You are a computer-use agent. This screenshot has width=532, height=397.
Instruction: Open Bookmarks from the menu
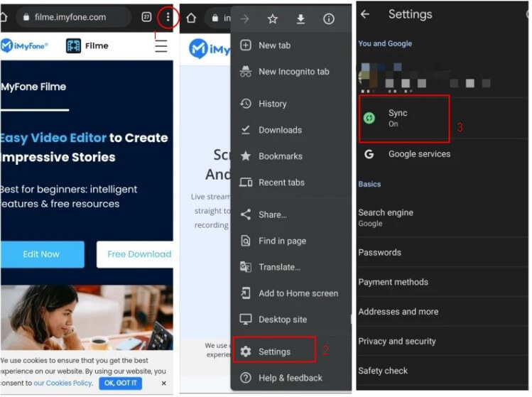tap(291, 156)
